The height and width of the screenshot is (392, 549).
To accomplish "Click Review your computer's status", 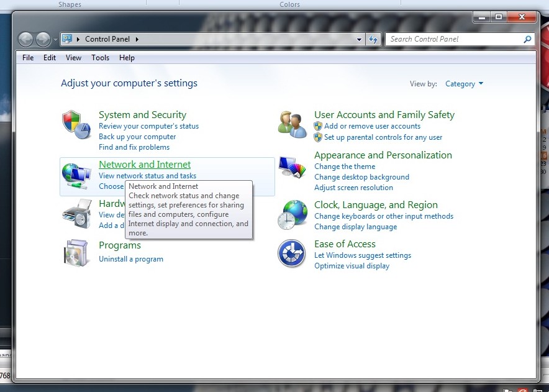I will coord(149,126).
